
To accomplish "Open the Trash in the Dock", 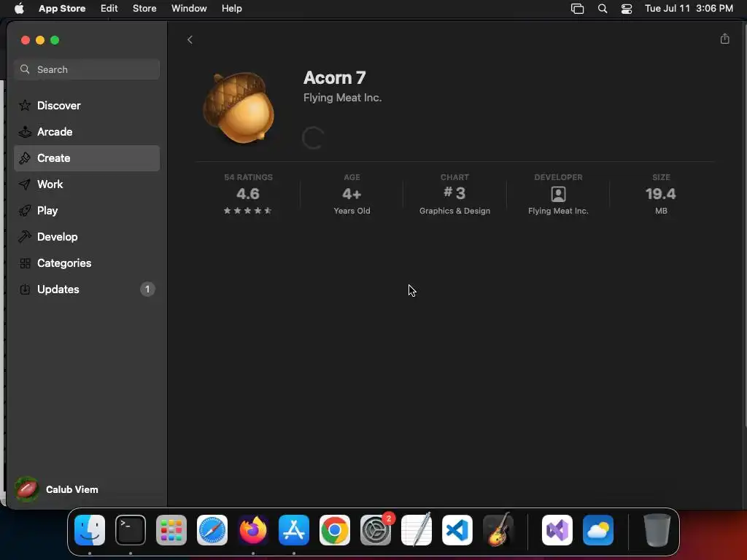I will click(657, 530).
